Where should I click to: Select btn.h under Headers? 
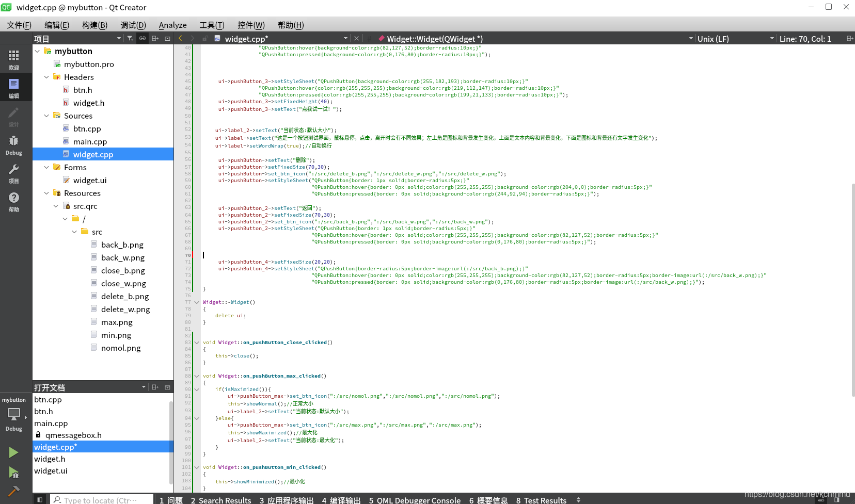83,90
